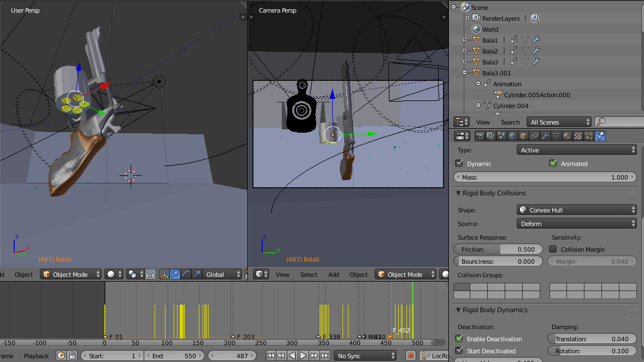Open the Material properties sphere icon
Viewport: 644px width, 362px height.
click(x=567, y=136)
